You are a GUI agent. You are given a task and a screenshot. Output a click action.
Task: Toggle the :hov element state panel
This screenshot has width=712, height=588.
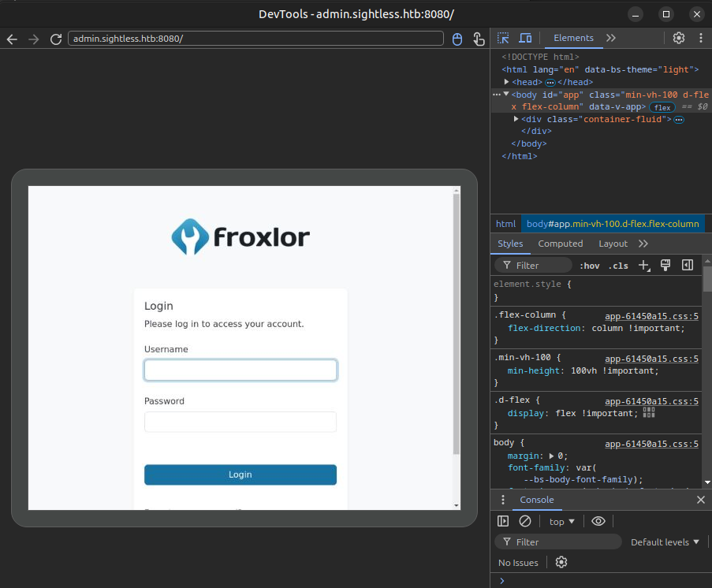tap(589, 266)
